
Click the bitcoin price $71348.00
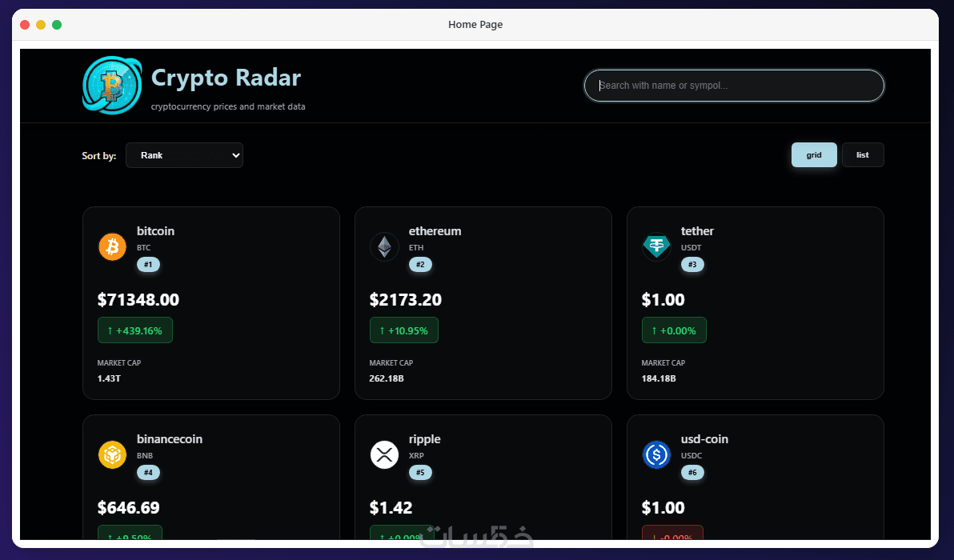click(x=138, y=300)
